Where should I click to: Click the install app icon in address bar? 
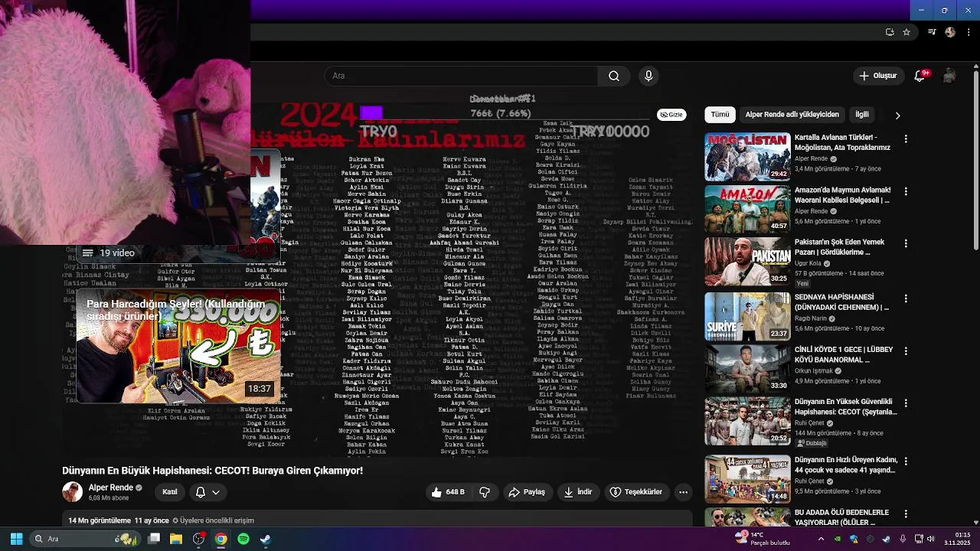tap(890, 32)
